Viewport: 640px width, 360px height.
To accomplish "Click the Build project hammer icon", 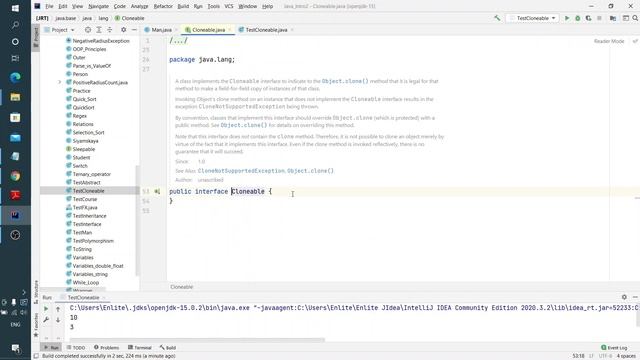I will pyautogui.click(x=497, y=18).
